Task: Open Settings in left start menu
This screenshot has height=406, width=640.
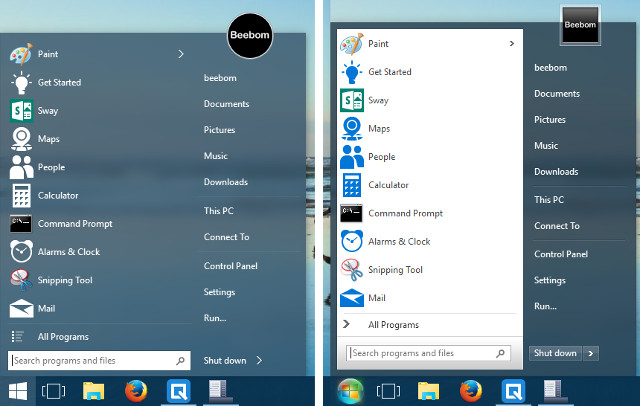Action: coord(219,292)
